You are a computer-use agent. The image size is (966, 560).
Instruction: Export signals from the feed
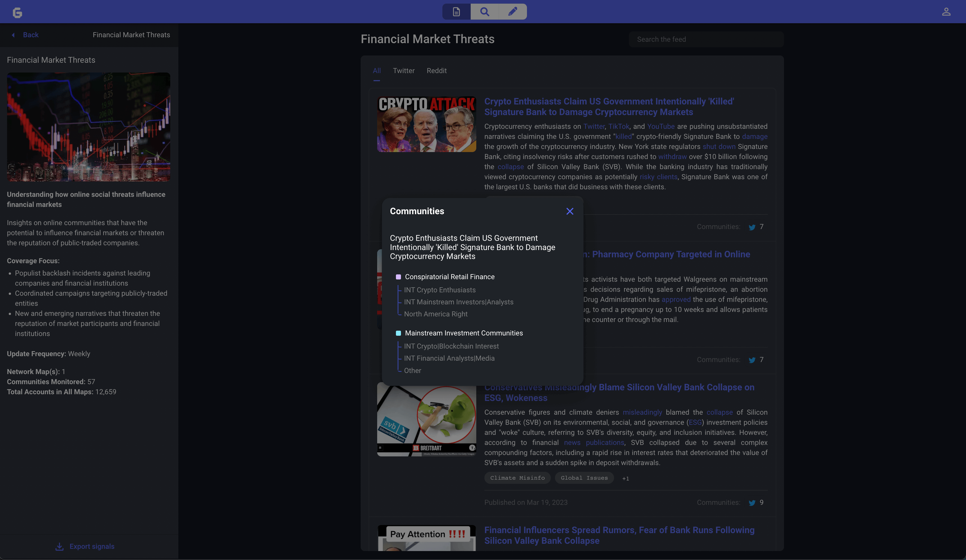click(x=92, y=547)
